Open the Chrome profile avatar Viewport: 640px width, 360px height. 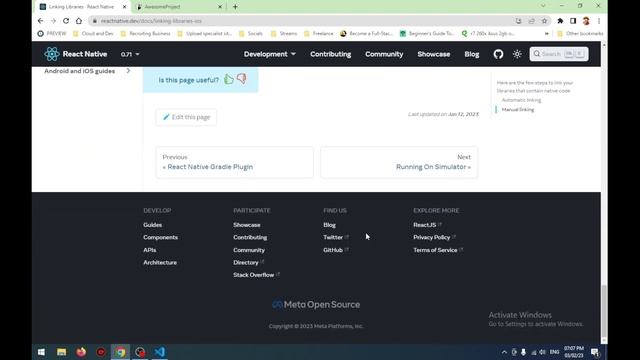586,21
